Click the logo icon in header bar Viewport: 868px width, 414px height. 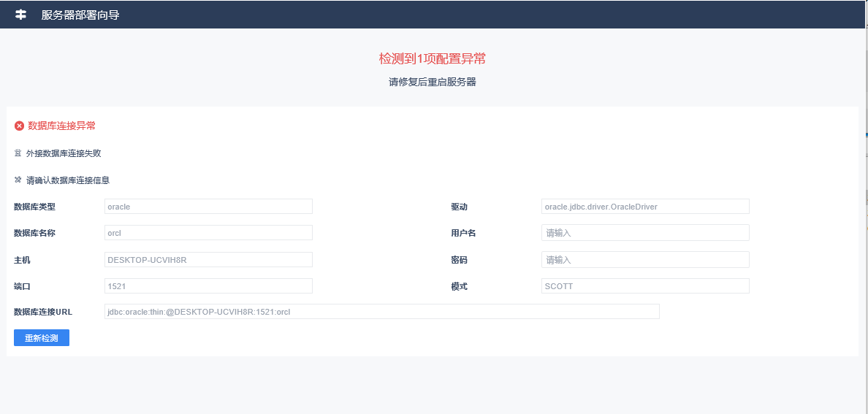tap(20, 15)
